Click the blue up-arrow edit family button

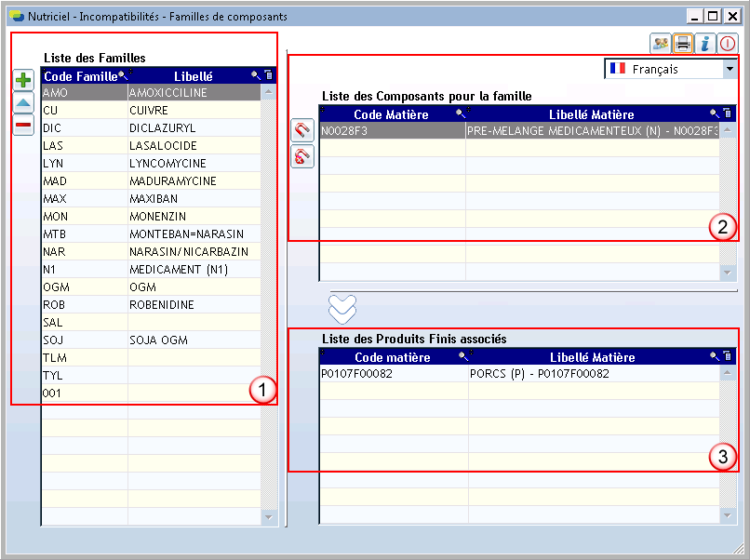point(23,103)
